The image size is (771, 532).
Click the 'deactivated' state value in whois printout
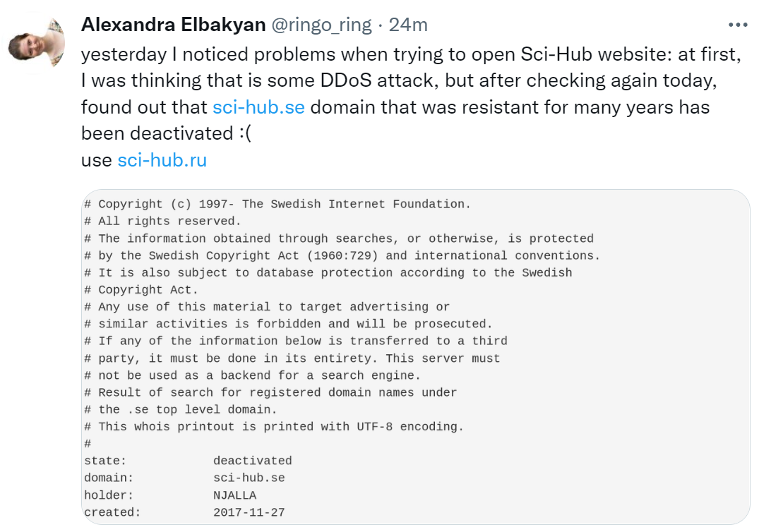(252, 461)
